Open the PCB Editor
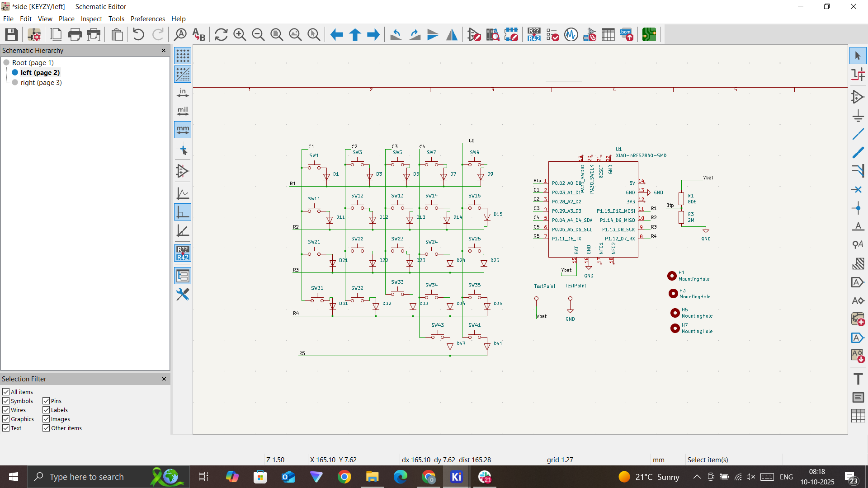Viewport: 868px width, 488px height. click(649, 34)
